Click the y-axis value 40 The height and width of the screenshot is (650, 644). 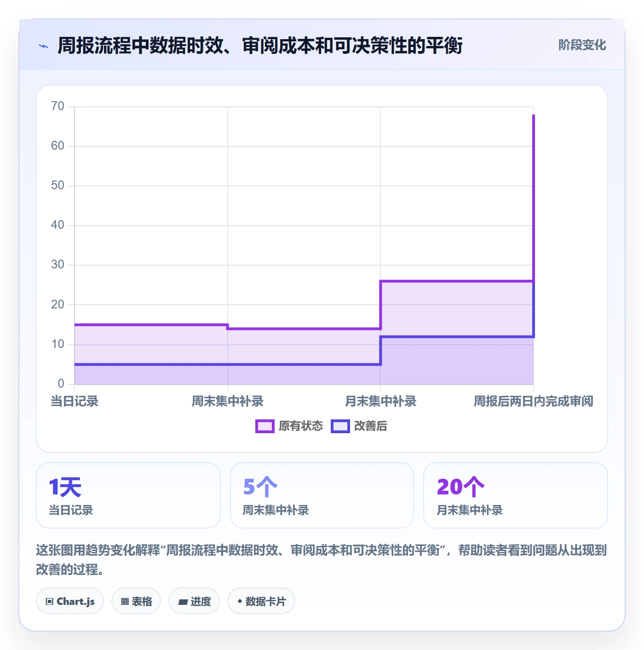[57, 225]
